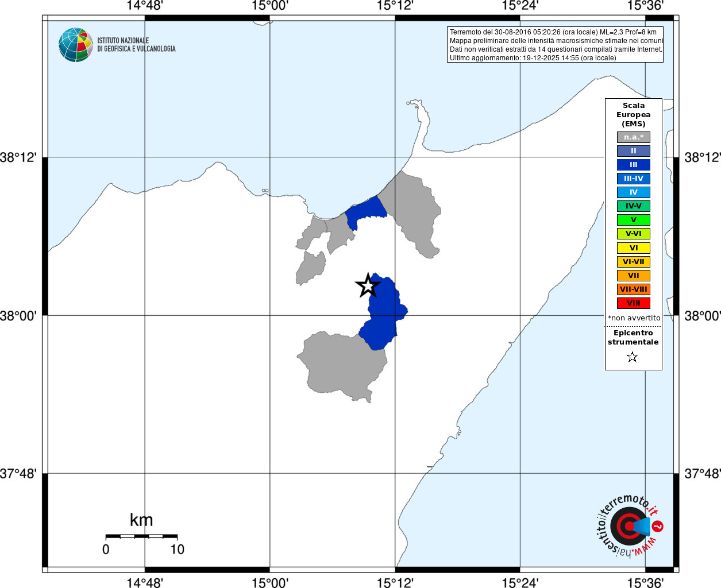721x588 pixels.
Task: Click the star symbol in the legend
Action: click(x=633, y=357)
